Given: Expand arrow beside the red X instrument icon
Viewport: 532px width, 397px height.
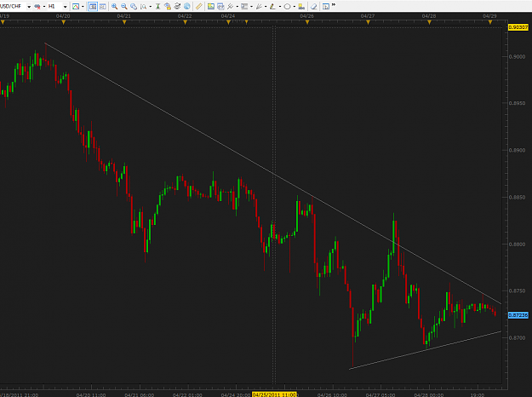Looking at the screenshot, I should click(x=44, y=7).
